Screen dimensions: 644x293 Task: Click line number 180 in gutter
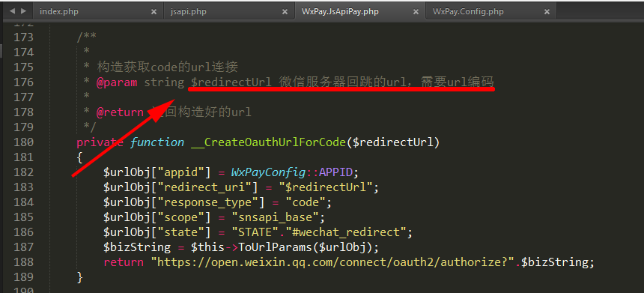coord(23,142)
